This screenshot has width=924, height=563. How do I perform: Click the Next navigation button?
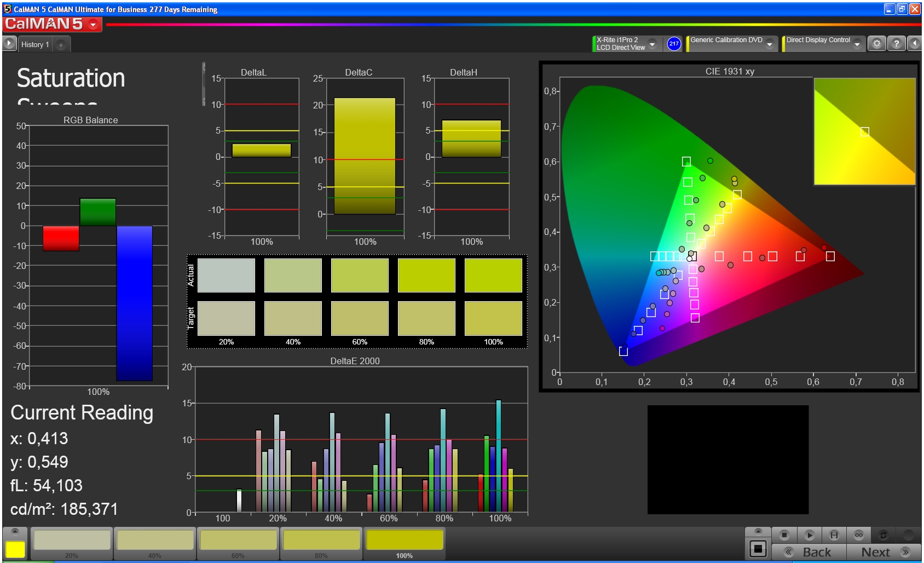point(884,552)
